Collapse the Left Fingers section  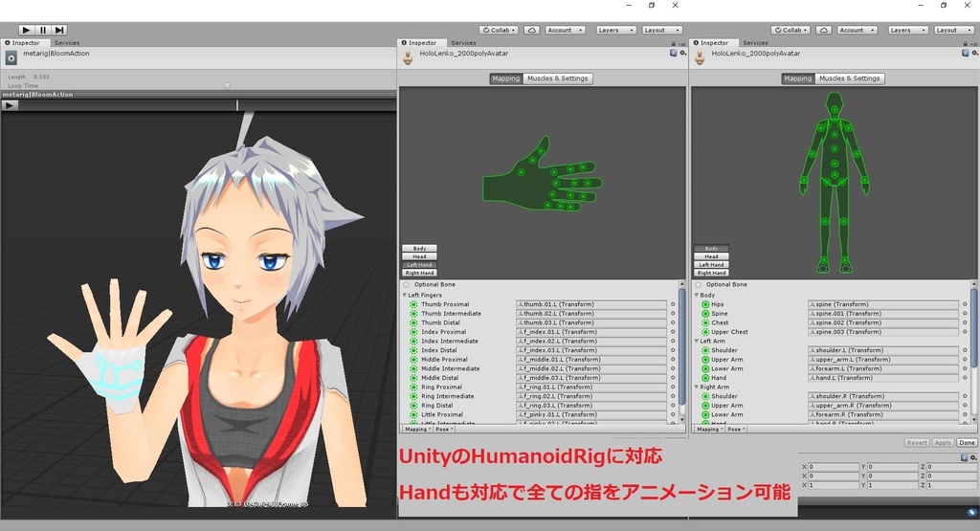pos(405,296)
